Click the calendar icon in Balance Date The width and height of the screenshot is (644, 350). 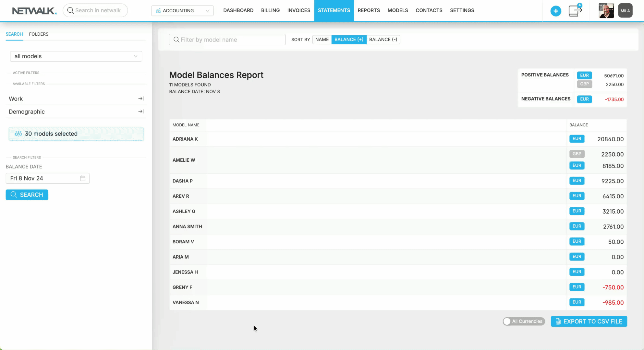coord(83,178)
